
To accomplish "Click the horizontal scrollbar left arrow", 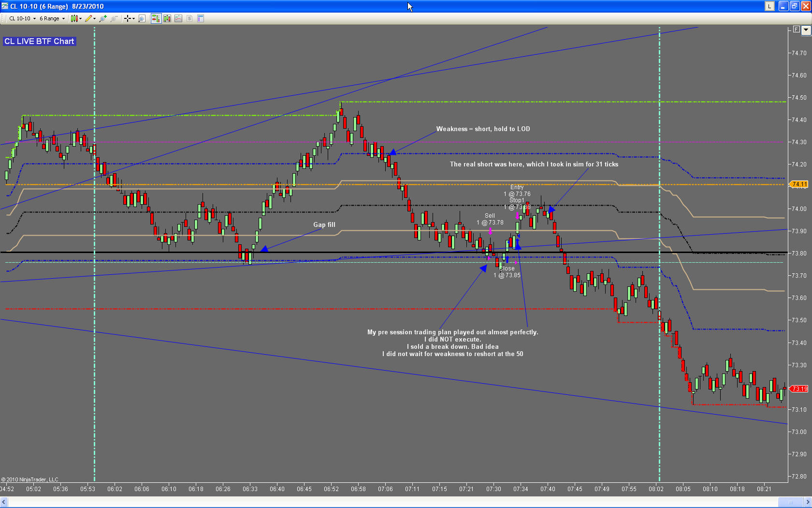I will click(4, 502).
